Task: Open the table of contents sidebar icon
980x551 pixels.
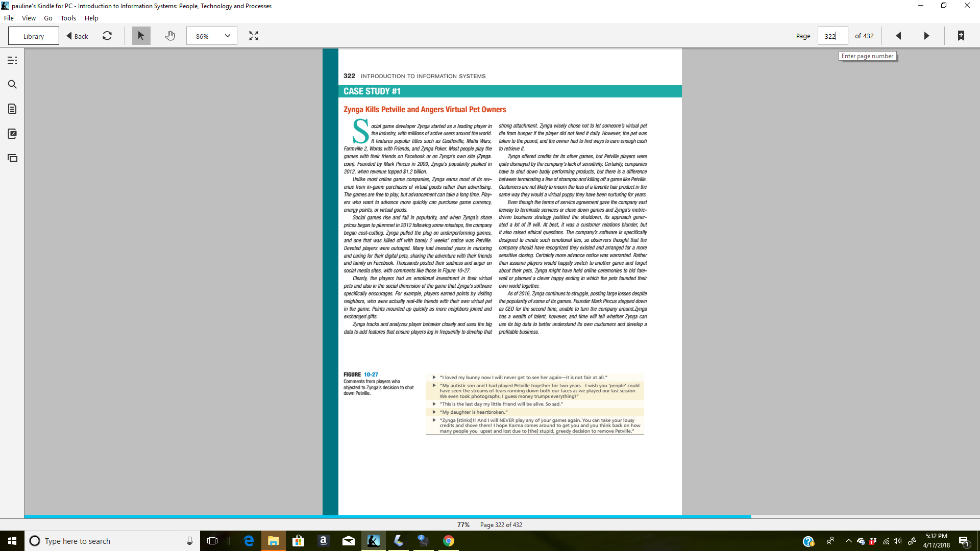Action: point(12,60)
